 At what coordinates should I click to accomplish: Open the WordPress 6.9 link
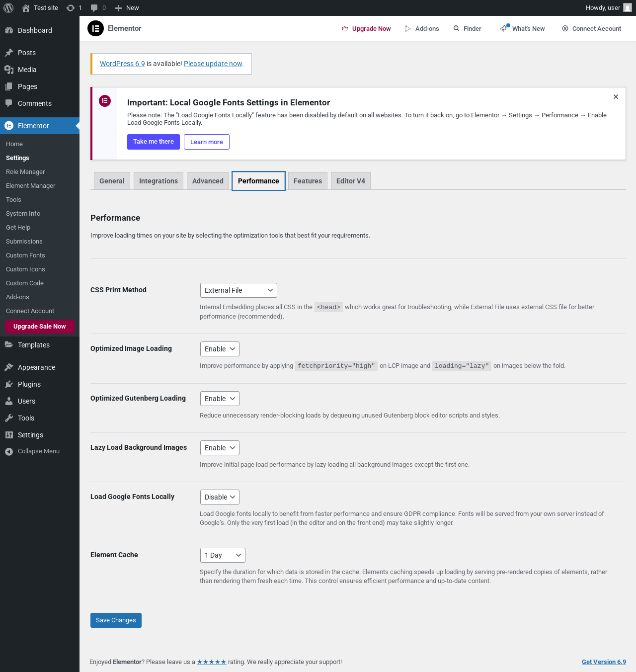click(x=122, y=64)
